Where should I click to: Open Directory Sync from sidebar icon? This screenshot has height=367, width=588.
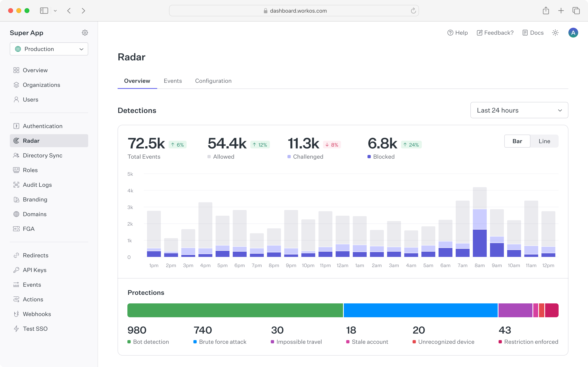pos(16,155)
